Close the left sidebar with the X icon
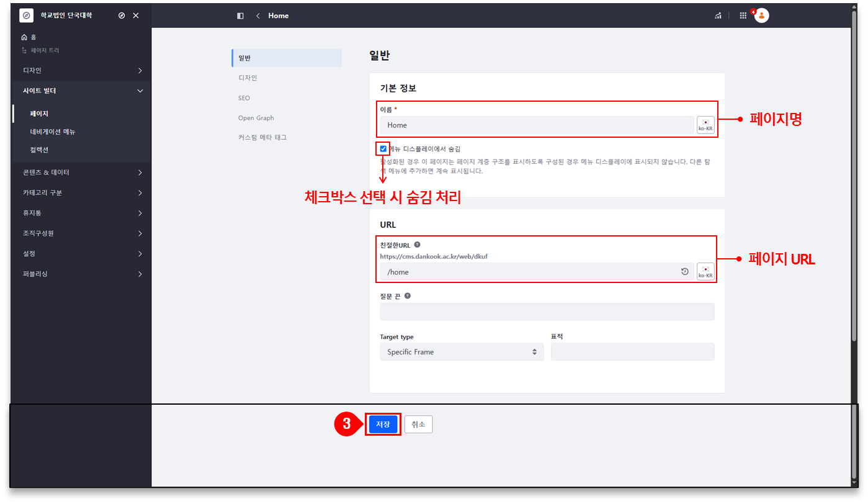The image size is (868, 504). pos(136,16)
